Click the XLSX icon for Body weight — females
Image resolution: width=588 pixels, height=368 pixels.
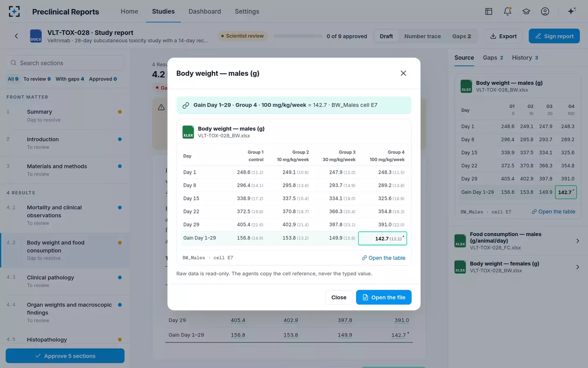460,267
